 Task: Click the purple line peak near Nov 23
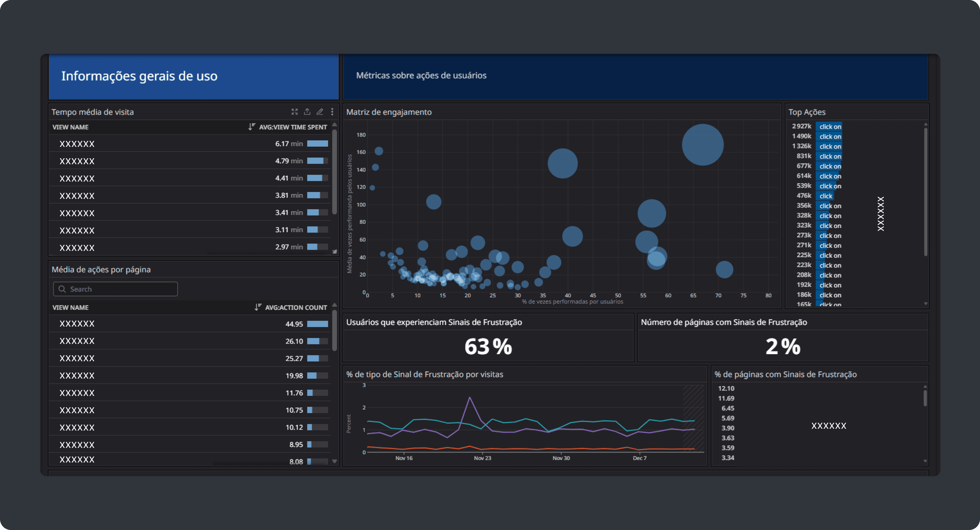tap(470, 398)
